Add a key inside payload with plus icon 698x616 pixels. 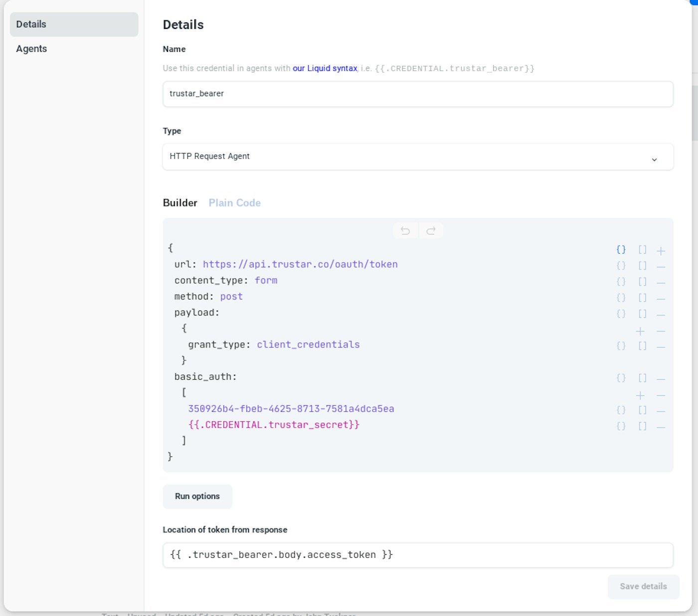click(640, 331)
